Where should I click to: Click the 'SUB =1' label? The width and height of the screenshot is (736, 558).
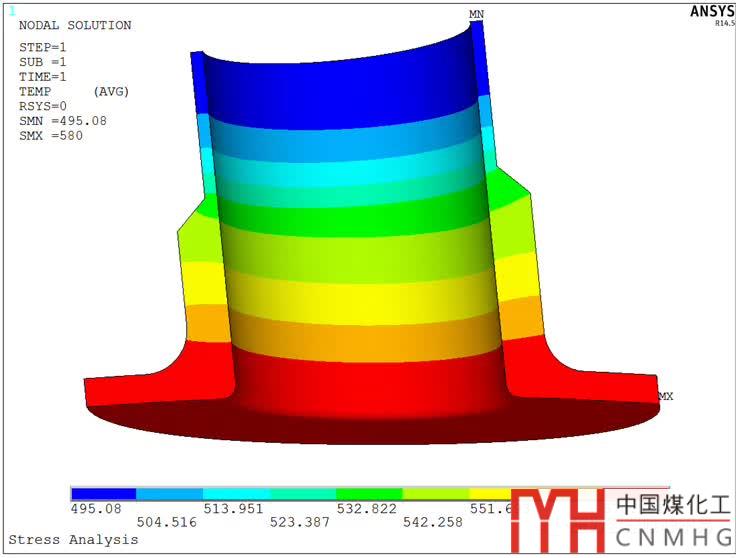[43, 62]
